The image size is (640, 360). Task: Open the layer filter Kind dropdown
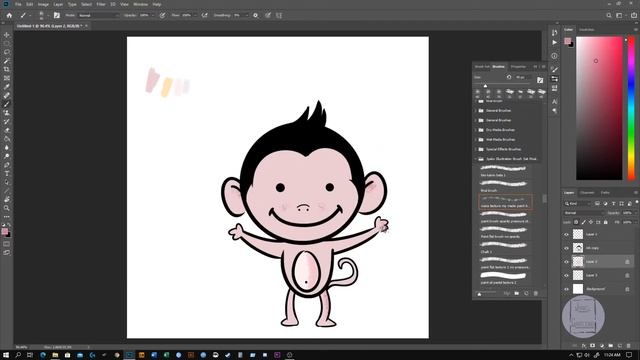577,203
